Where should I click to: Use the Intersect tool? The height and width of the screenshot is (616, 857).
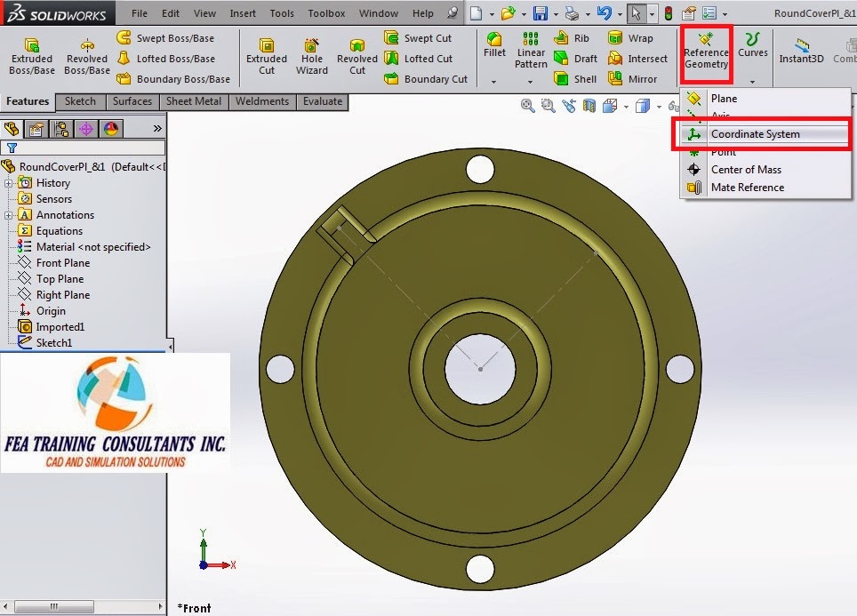(637, 59)
